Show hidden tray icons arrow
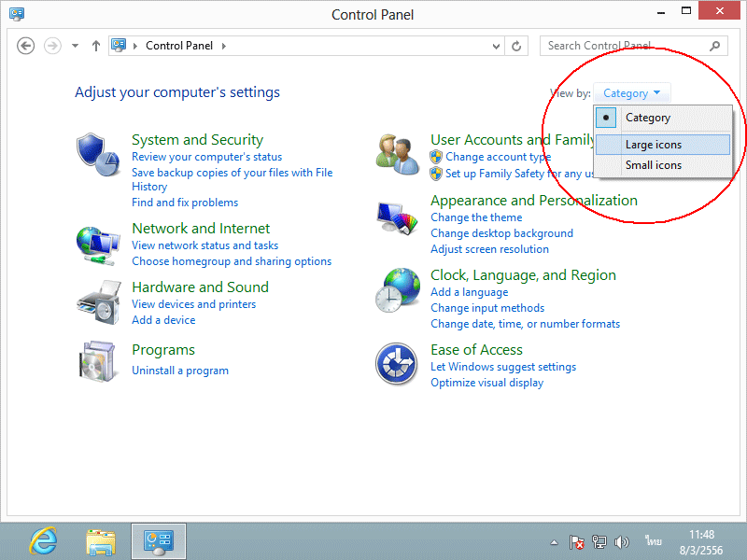The height and width of the screenshot is (560, 747). (554, 542)
